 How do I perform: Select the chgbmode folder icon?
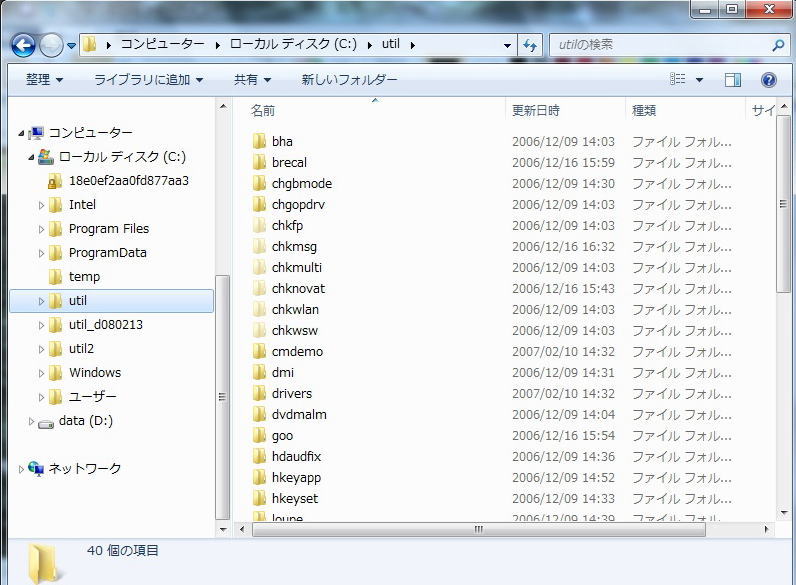259,183
